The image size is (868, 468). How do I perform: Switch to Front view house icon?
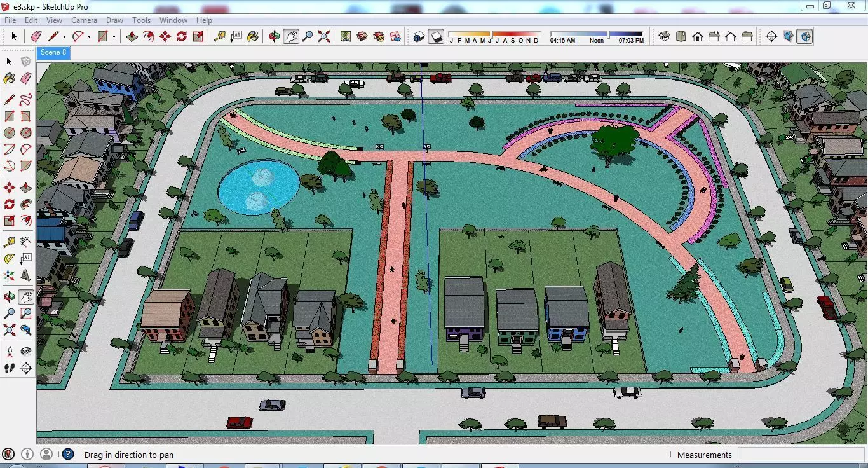pyautogui.click(x=698, y=36)
